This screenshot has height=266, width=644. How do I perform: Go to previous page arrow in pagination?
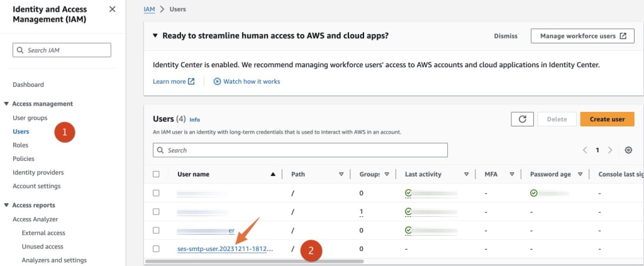pos(585,150)
